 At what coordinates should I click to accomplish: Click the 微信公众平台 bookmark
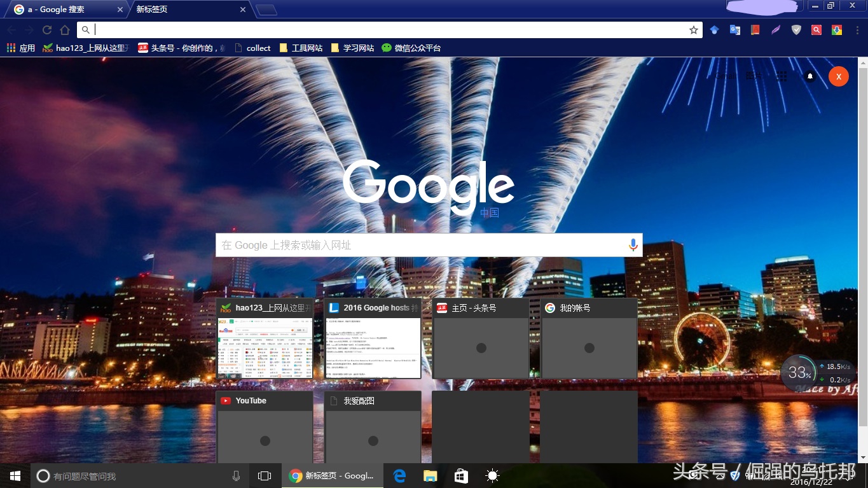(411, 48)
